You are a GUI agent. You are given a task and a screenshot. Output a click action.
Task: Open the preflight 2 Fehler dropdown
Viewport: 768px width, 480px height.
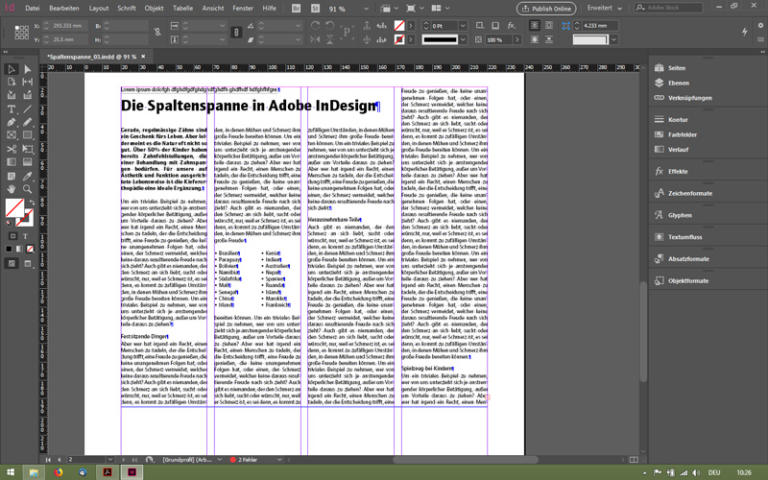pyautogui.click(x=280, y=460)
